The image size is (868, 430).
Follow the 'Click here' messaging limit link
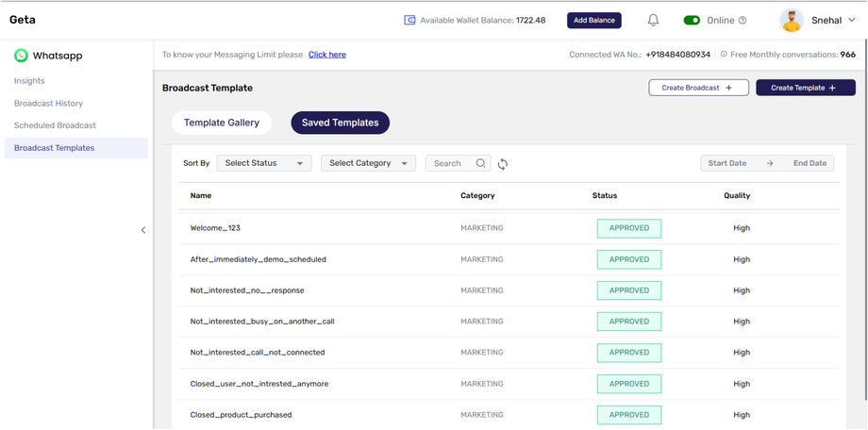pos(326,55)
